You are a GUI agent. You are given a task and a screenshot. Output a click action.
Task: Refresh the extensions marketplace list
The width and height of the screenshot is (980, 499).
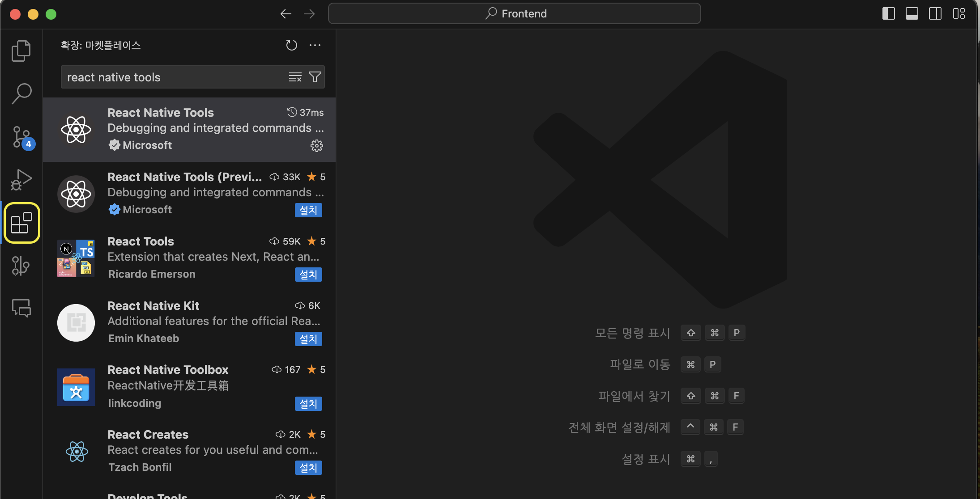[291, 45]
